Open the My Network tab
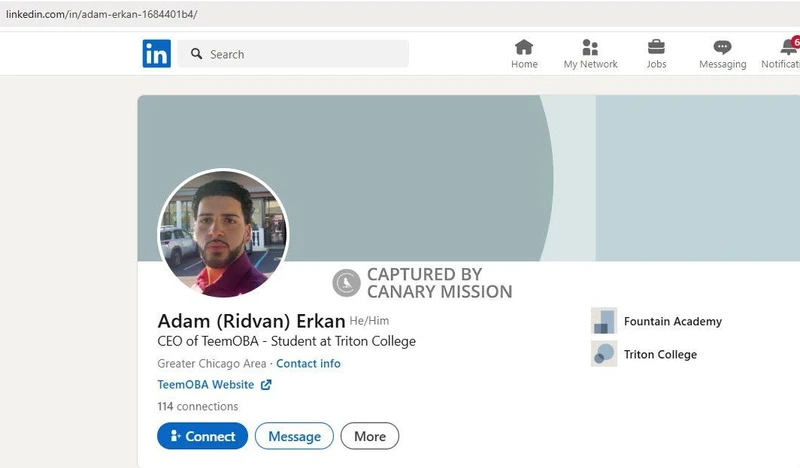 (x=590, y=54)
